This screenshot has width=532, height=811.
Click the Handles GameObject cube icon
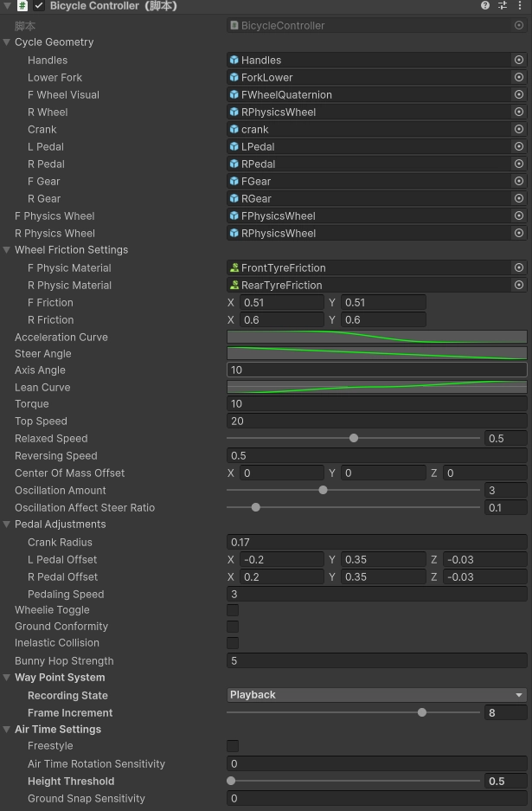point(234,60)
